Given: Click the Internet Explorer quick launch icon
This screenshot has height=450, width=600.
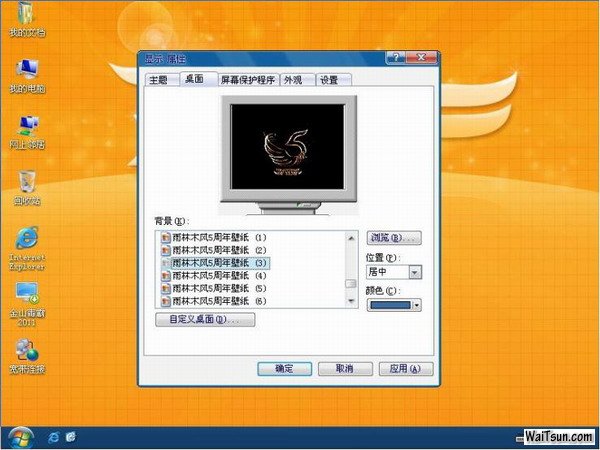Looking at the screenshot, I should click(x=53, y=439).
